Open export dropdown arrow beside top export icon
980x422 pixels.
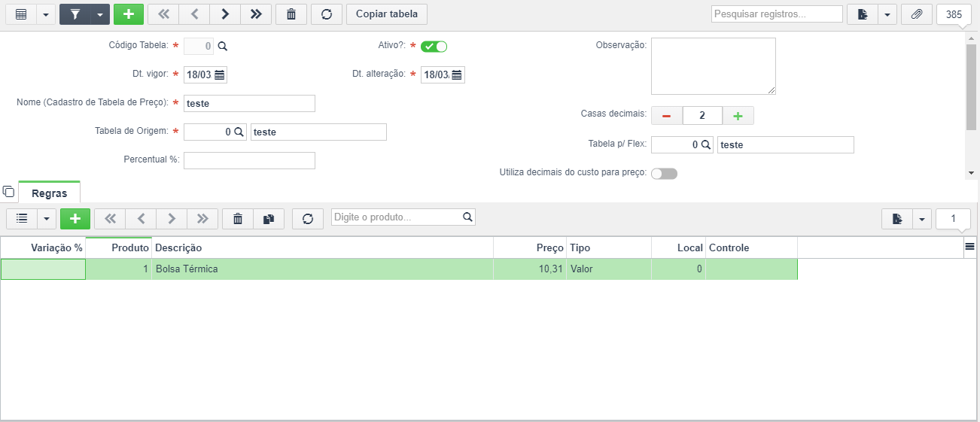[x=887, y=14]
